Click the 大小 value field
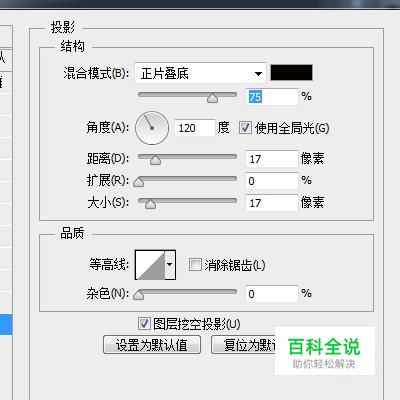The image size is (400, 400). (272, 203)
